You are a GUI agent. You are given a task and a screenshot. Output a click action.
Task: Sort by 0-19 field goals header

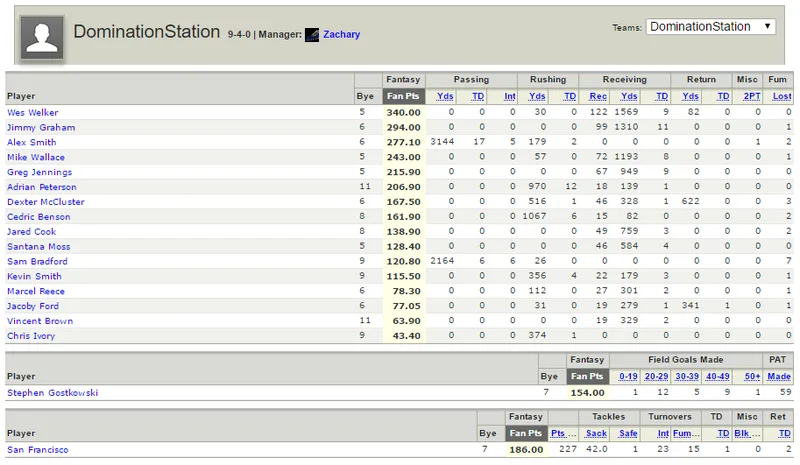(628, 376)
